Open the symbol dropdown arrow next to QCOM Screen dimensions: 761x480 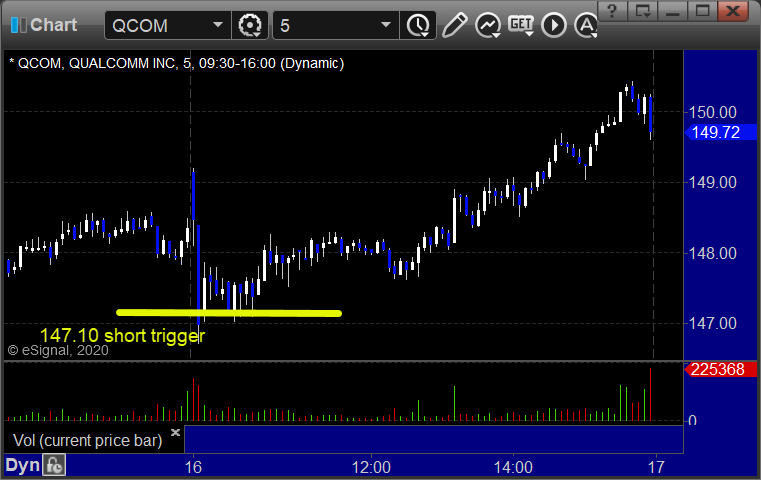pyautogui.click(x=218, y=25)
